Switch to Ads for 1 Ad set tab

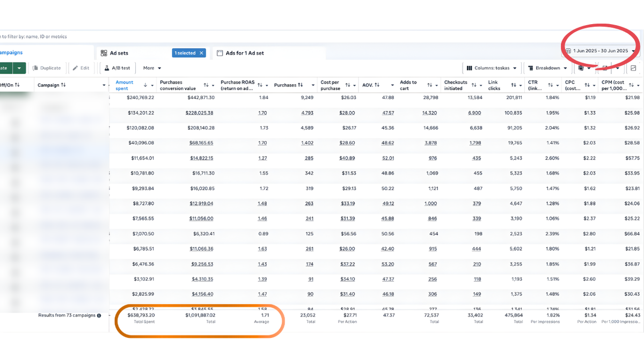point(244,53)
